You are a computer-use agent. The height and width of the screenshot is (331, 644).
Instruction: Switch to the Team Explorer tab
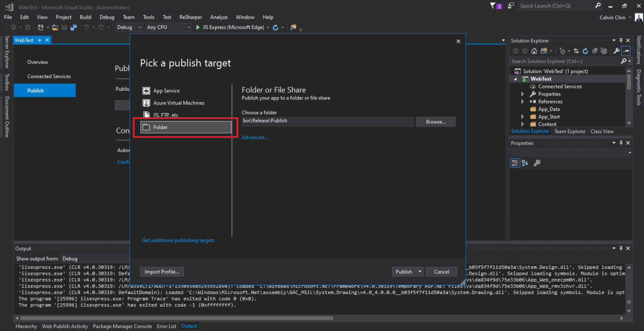pyautogui.click(x=570, y=131)
